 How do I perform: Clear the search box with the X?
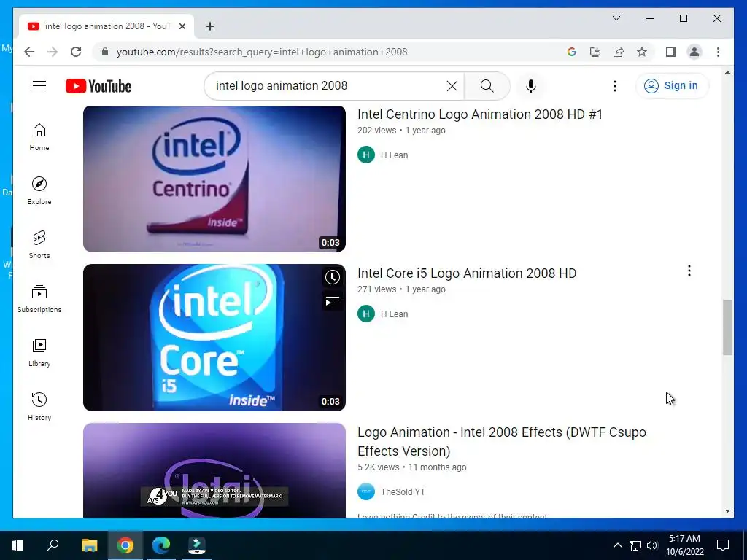click(452, 86)
